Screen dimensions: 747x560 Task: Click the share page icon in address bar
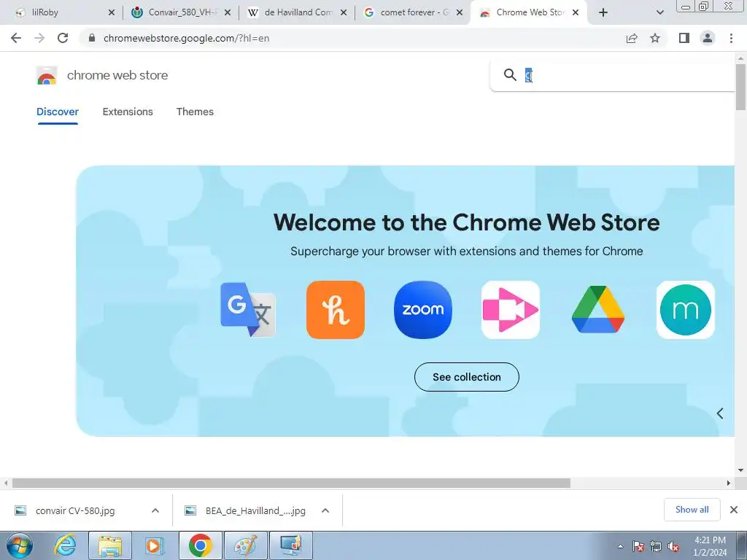(x=632, y=38)
